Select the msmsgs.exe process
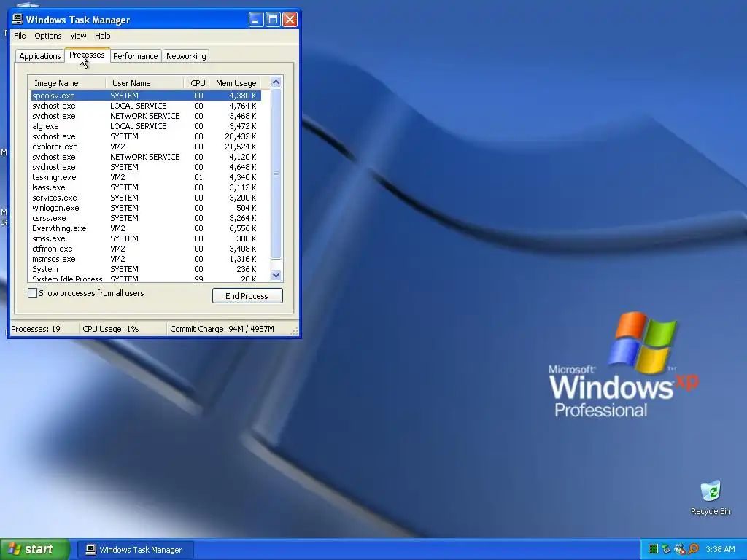This screenshot has width=747, height=560. [146, 259]
